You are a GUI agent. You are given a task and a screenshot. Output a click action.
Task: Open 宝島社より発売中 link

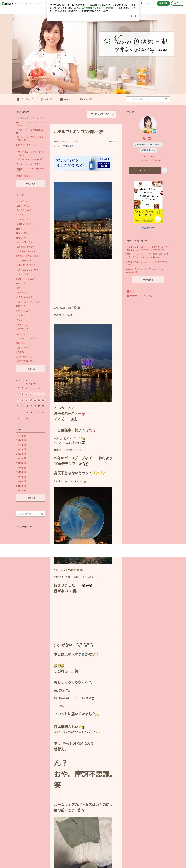[x=148, y=228]
